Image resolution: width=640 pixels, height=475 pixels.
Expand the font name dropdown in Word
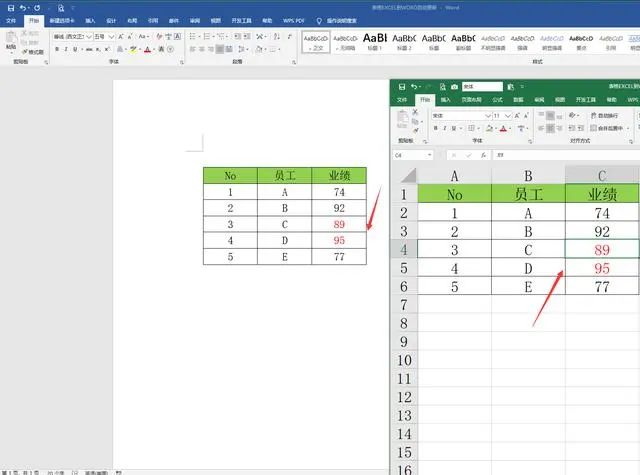point(90,36)
